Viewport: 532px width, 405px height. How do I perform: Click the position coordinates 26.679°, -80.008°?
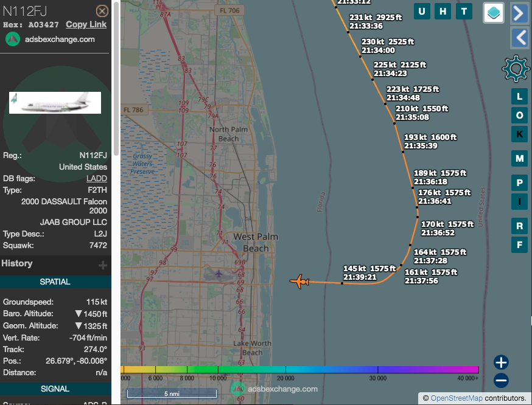pos(76,361)
